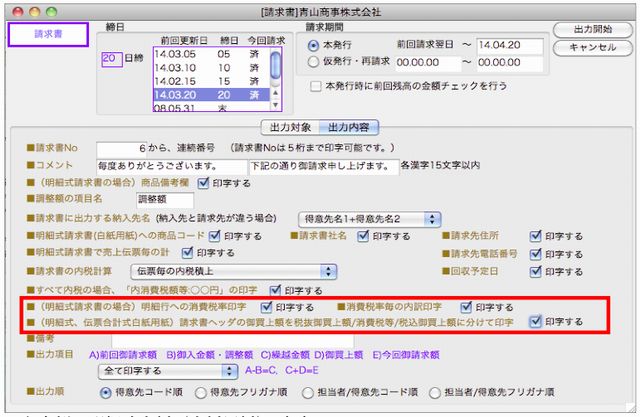Viewport: 640px width, 417px height.
Task: Enable 本発行時に前回残高の金額チェックを行う checkbox
Action: pos(316,86)
